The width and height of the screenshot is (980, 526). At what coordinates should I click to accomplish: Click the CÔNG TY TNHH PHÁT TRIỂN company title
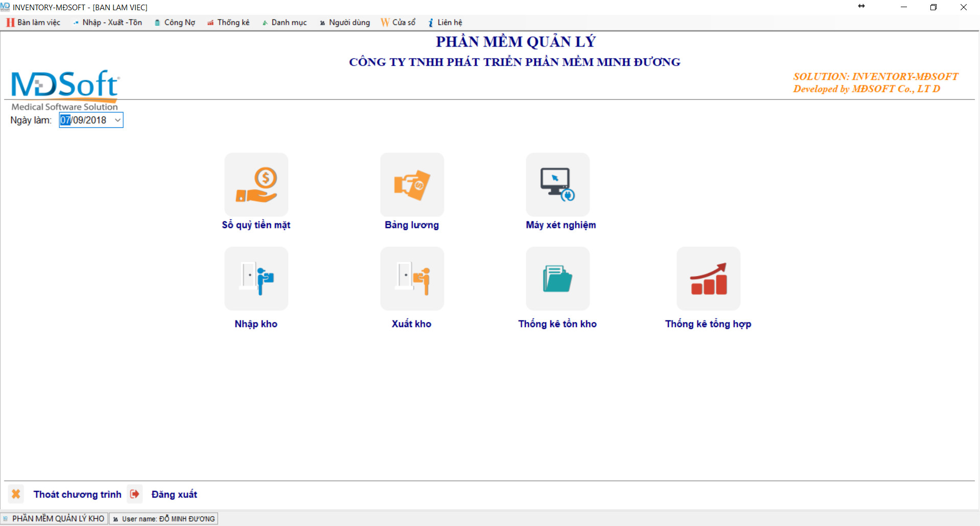[x=515, y=62]
